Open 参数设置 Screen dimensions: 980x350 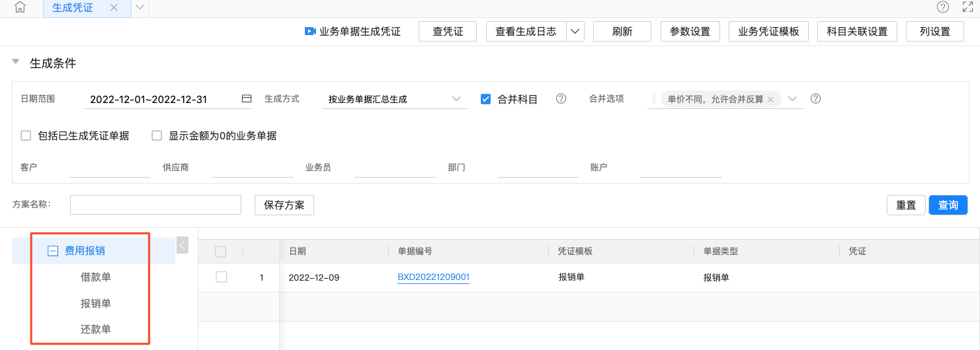[x=690, y=31]
